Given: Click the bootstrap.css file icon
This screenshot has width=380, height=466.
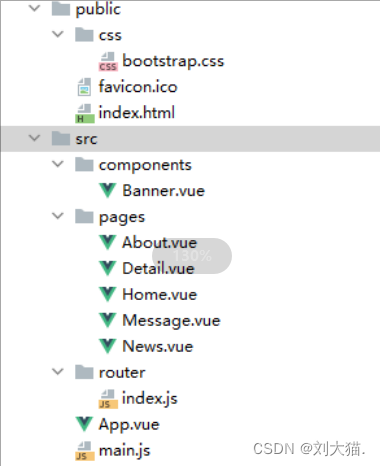Looking at the screenshot, I should 108,61.
